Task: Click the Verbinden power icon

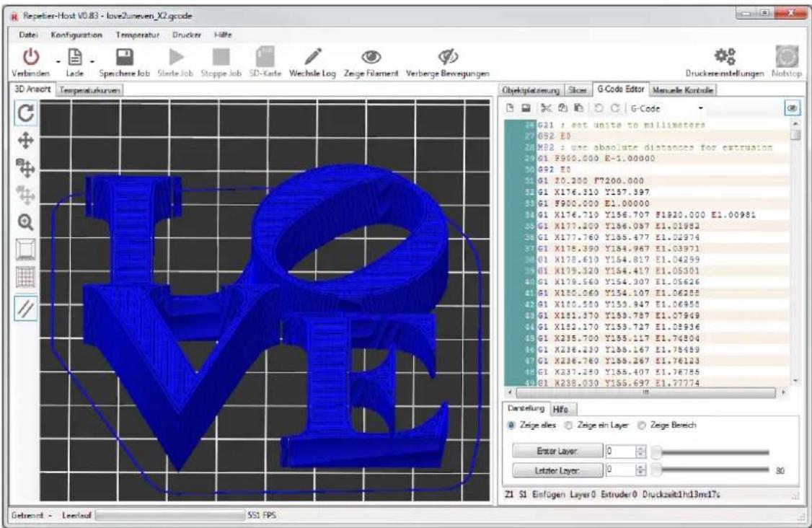Action: tap(31, 56)
